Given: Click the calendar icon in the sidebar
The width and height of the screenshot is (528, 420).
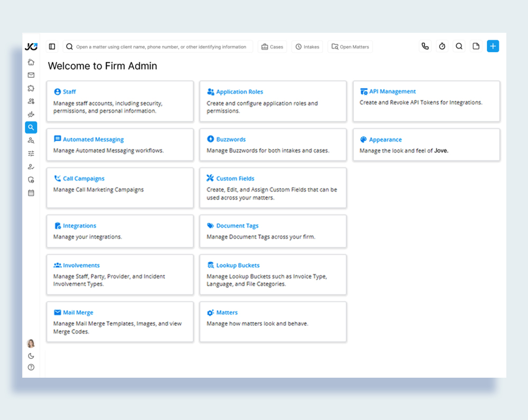Looking at the screenshot, I should [31, 193].
